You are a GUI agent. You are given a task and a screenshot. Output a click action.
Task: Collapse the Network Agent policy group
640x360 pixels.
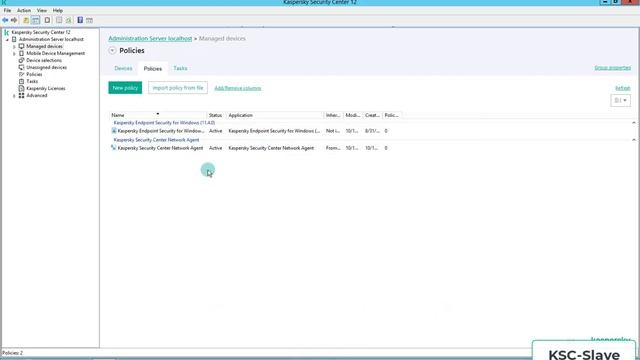pyautogui.click(x=633, y=140)
